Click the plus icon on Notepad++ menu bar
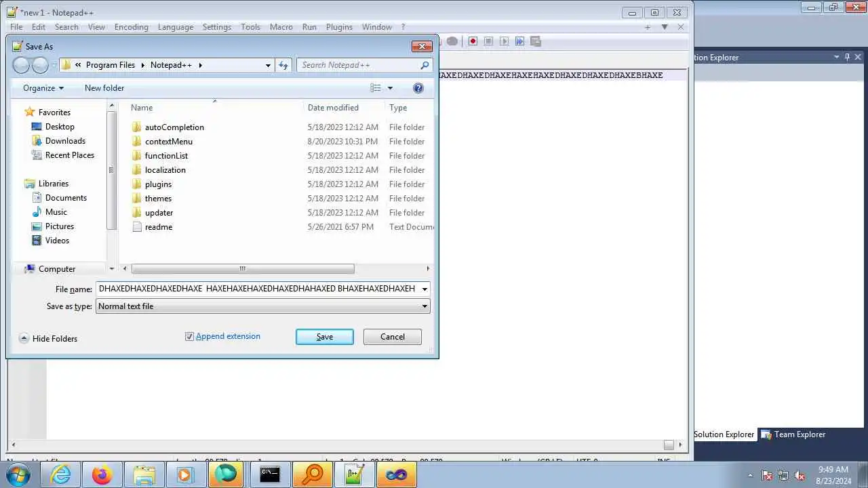 [x=648, y=27]
